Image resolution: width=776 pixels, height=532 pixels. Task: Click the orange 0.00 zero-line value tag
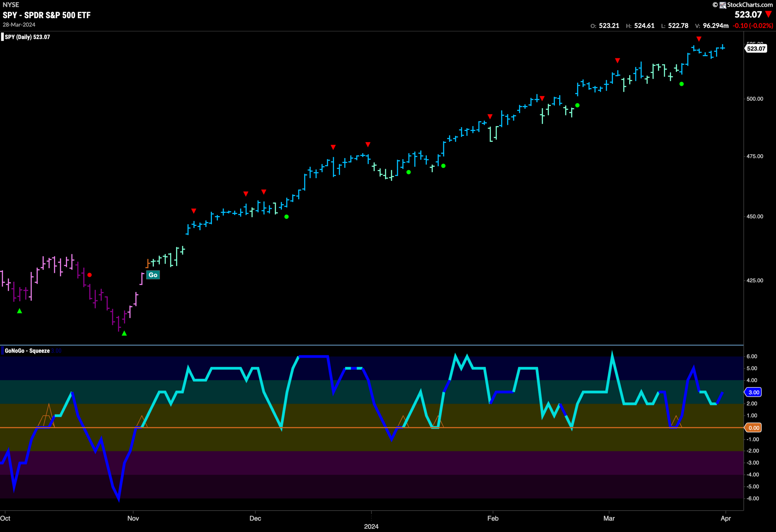753,428
